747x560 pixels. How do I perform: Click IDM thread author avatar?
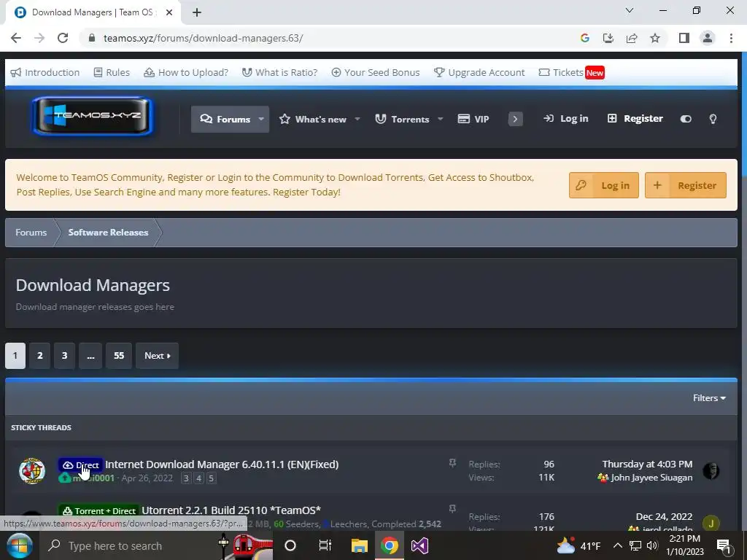[x=32, y=471]
